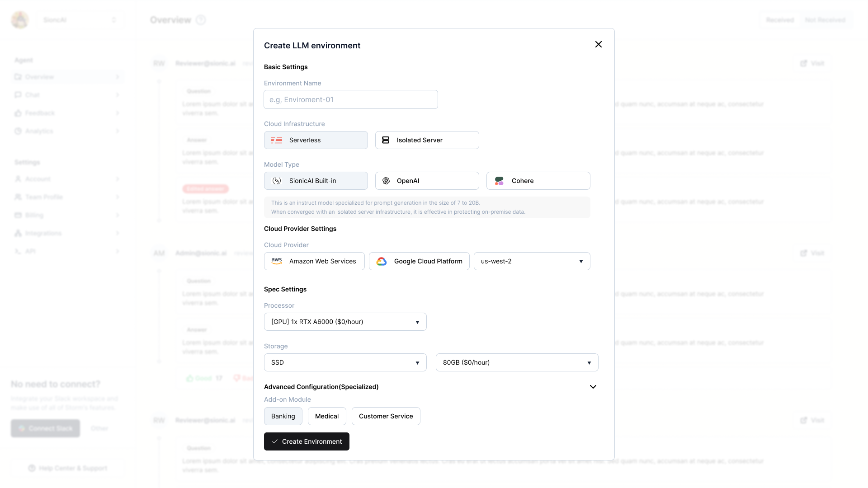868x488 pixels.
Task: Open the us-west-2 region dropdown
Action: 532,261
